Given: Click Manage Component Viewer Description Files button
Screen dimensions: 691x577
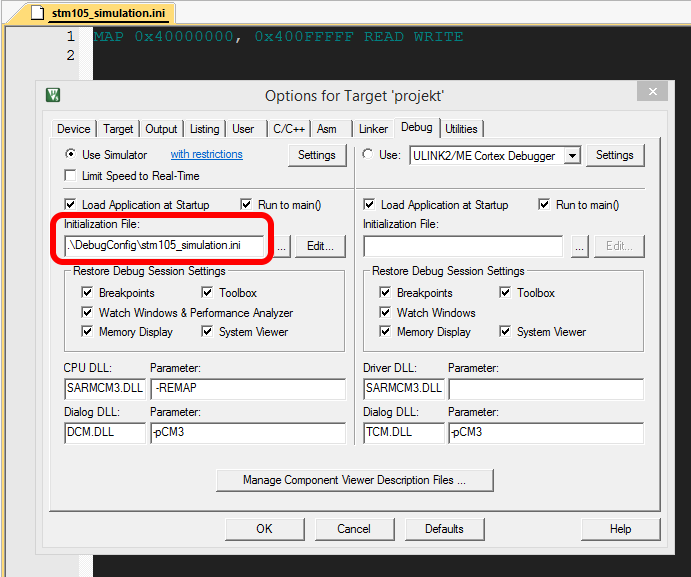Looking at the screenshot, I should tap(354, 480).
